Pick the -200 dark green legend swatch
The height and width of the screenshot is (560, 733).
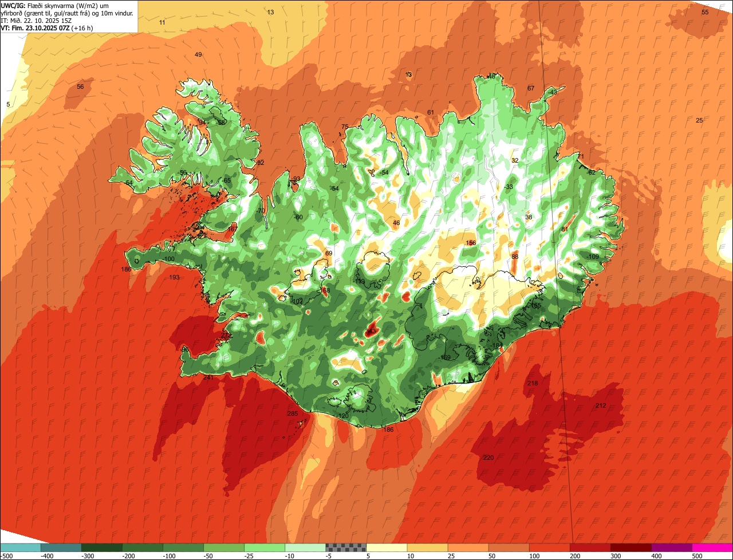142,547
